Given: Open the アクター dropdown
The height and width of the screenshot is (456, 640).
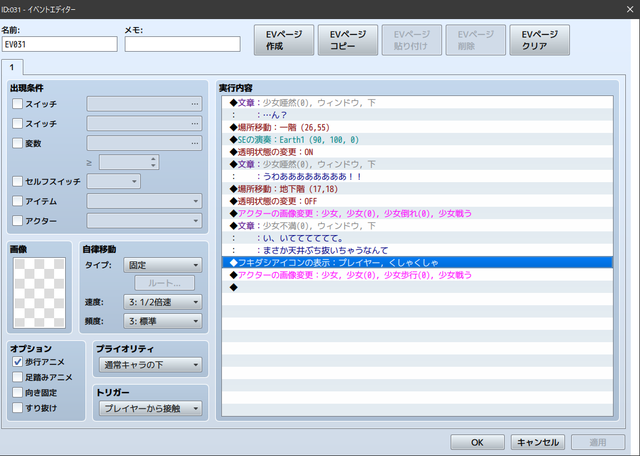Looking at the screenshot, I should [x=144, y=221].
